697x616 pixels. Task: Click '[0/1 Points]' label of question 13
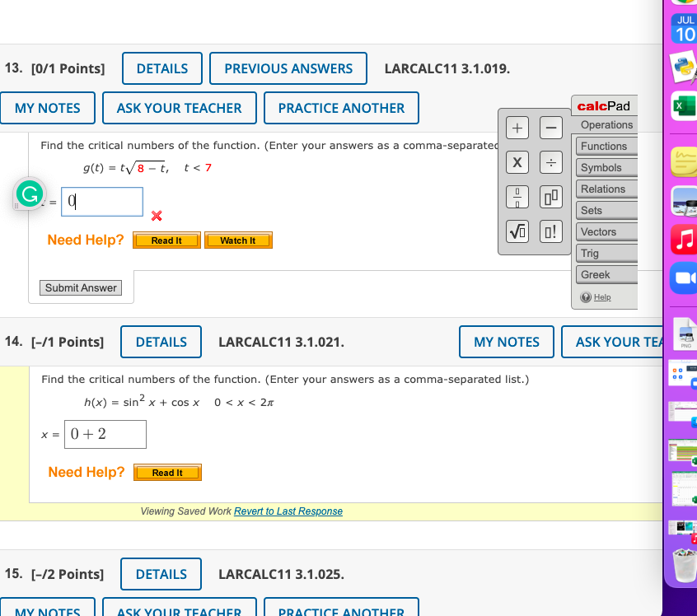click(68, 69)
